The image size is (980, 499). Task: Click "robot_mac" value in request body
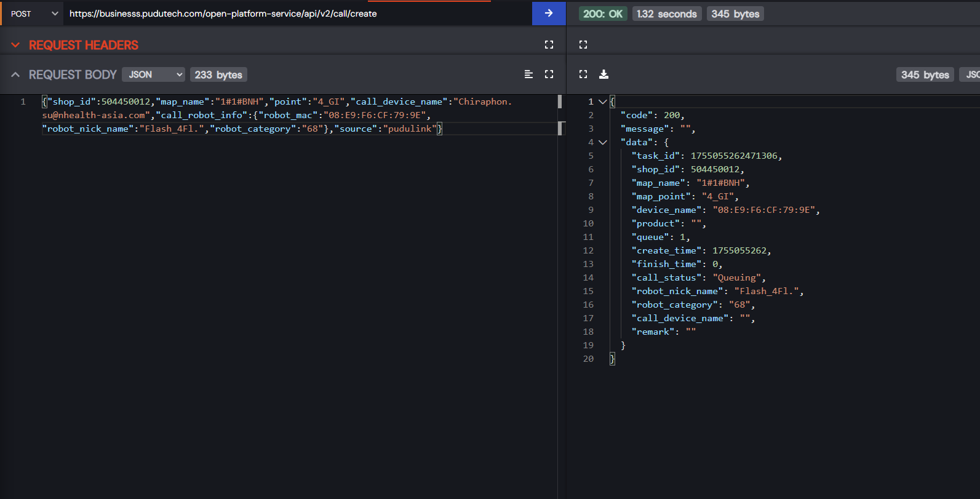[375, 115]
